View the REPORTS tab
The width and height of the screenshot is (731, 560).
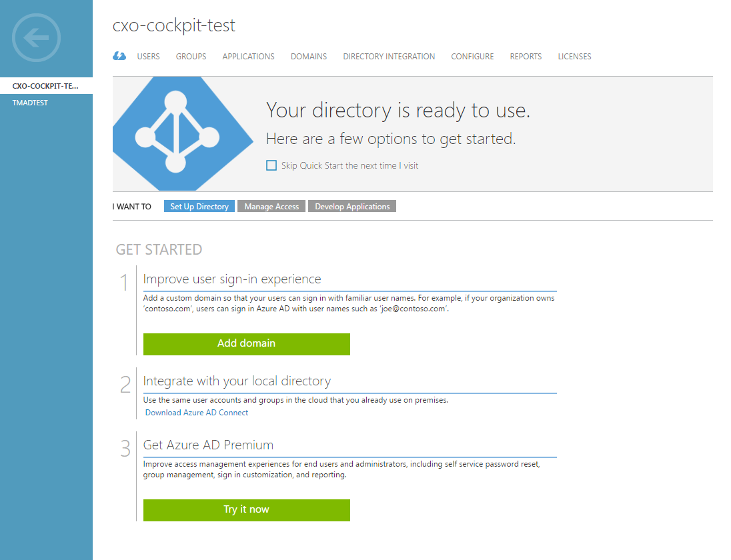click(x=526, y=57)
